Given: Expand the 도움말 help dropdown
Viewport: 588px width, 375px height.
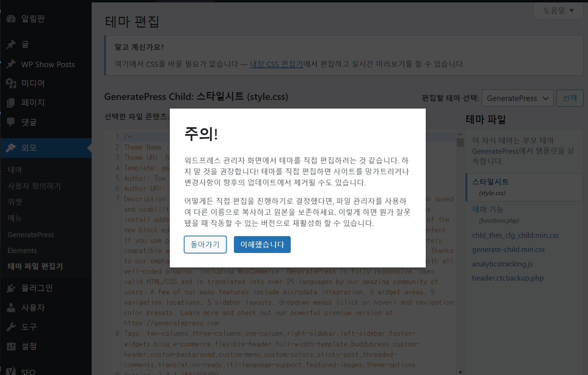Looking at the screenshot, I should tap(558, 11).
